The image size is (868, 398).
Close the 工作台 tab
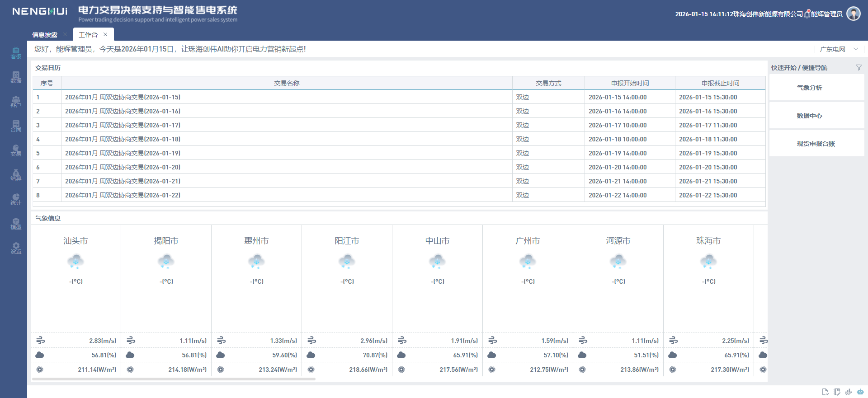(x=105, y=34)
